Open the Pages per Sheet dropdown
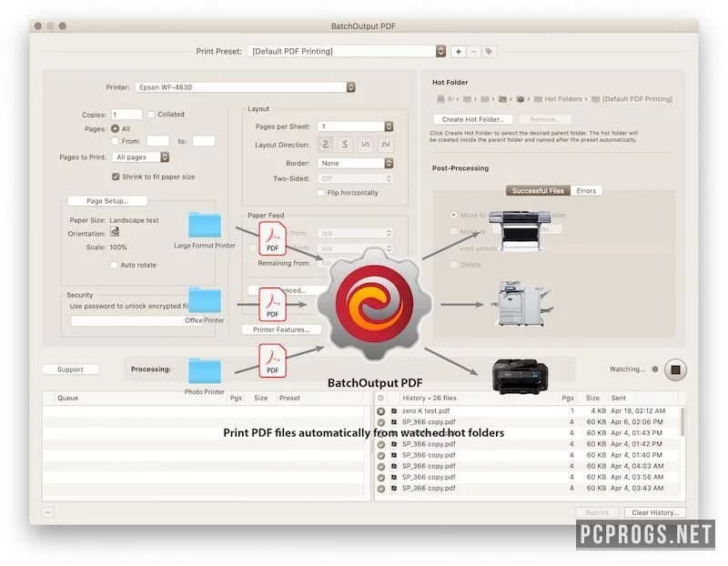This screenshot has width=728, height=566. coord(355,126)
